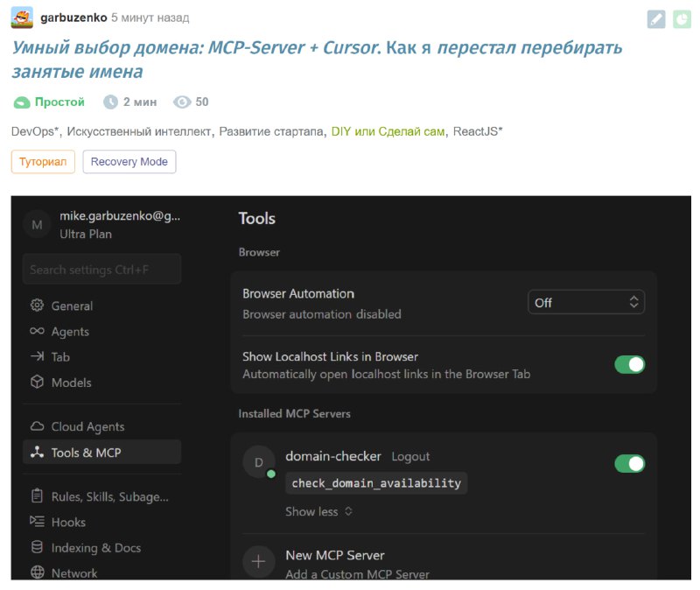
Task: Click the Indexing database icon
Action: point(37,547)
